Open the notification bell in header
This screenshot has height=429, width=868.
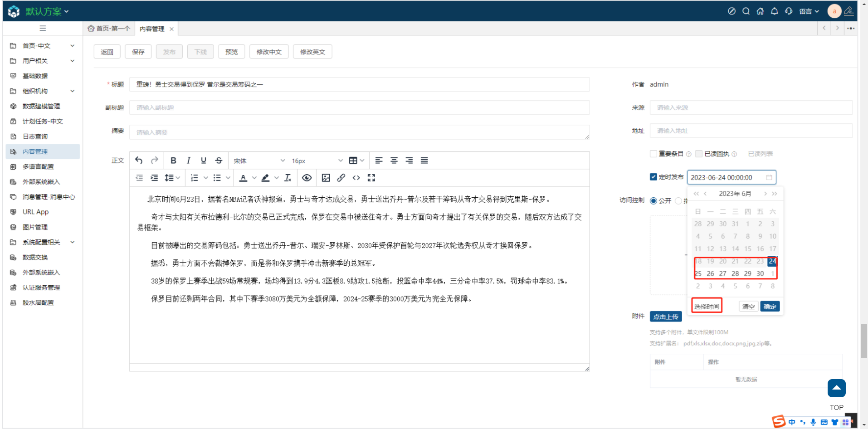click(x=775, y=11)
